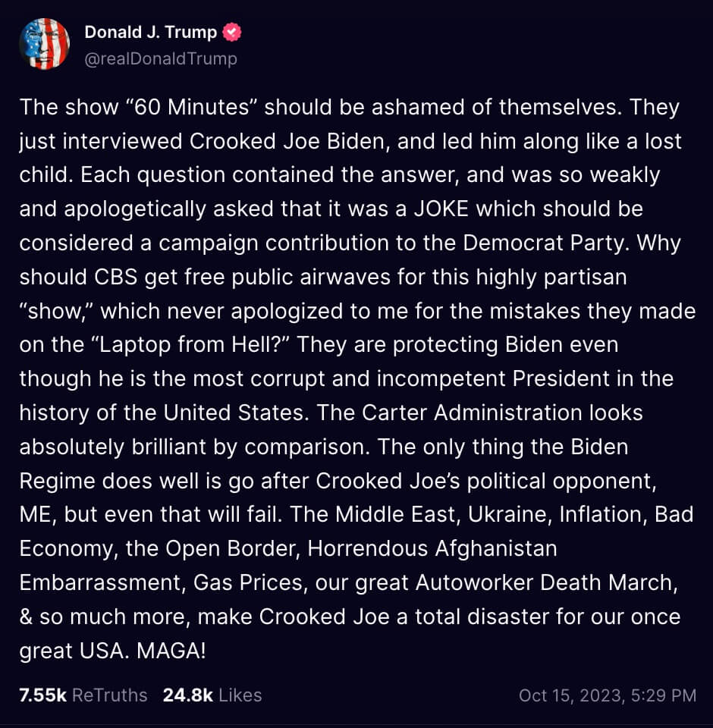Open the @realDonaldTrump handle link
The width and height of the screenshot is (713, 728).
tap(160, 58)
